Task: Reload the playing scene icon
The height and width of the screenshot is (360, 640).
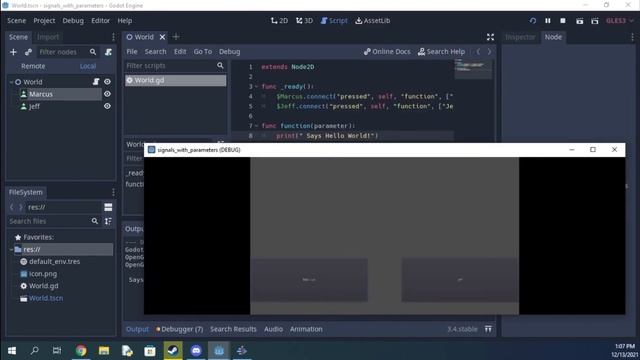Action: tap(533, 20)
